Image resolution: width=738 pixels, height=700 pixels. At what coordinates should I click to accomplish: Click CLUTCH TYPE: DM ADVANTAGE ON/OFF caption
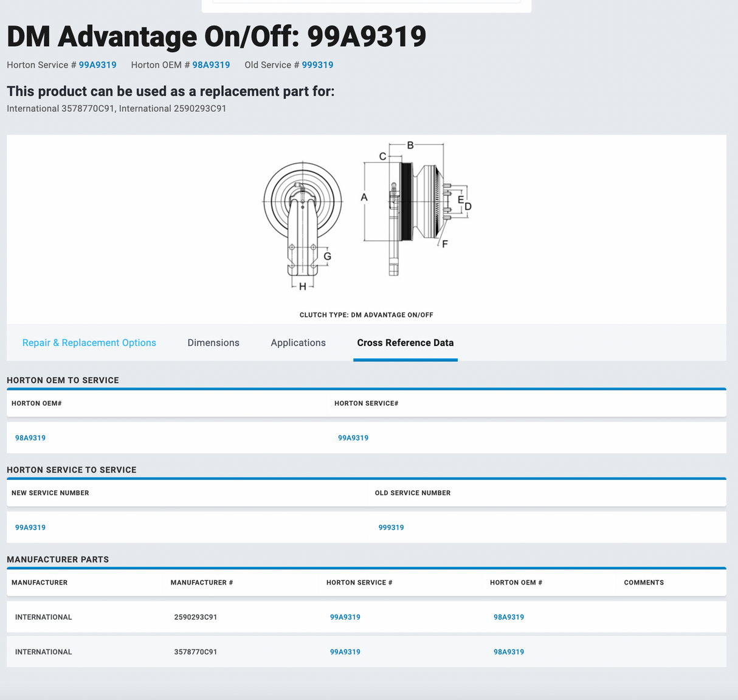point(367,315)
